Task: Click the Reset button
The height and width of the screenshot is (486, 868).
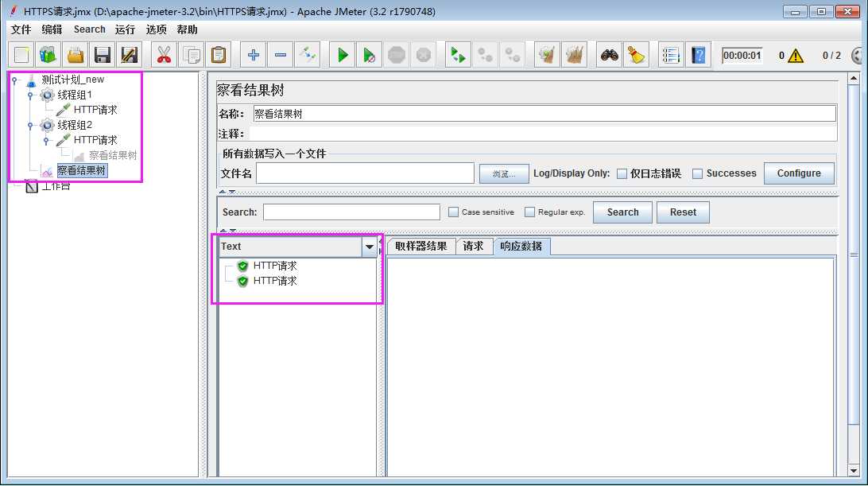Action: pos(683,212)
